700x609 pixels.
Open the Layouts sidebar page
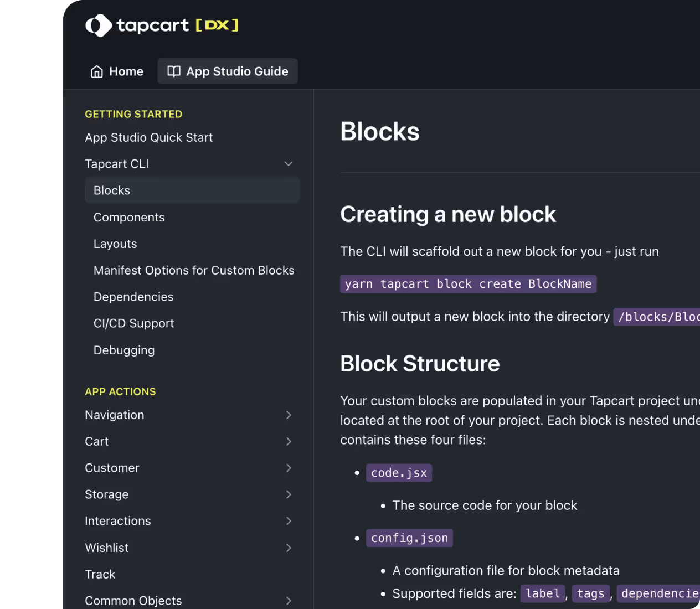pos(115,244)
